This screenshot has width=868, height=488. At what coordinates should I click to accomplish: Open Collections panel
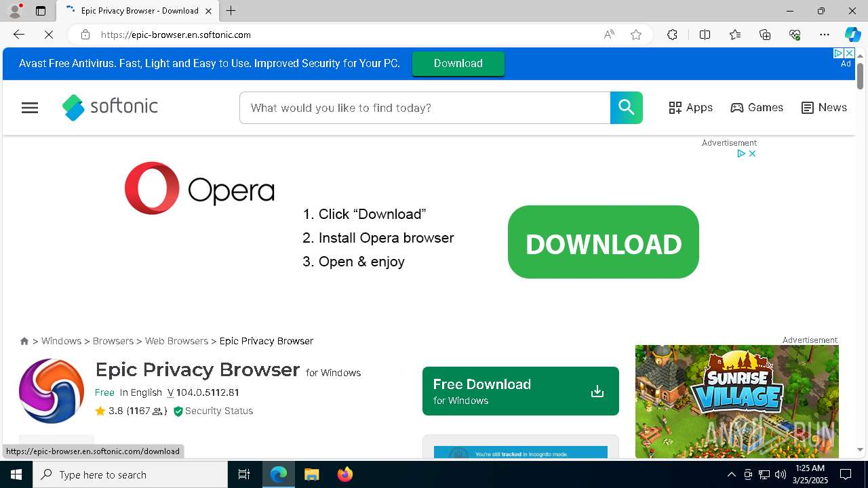(765, 35)
